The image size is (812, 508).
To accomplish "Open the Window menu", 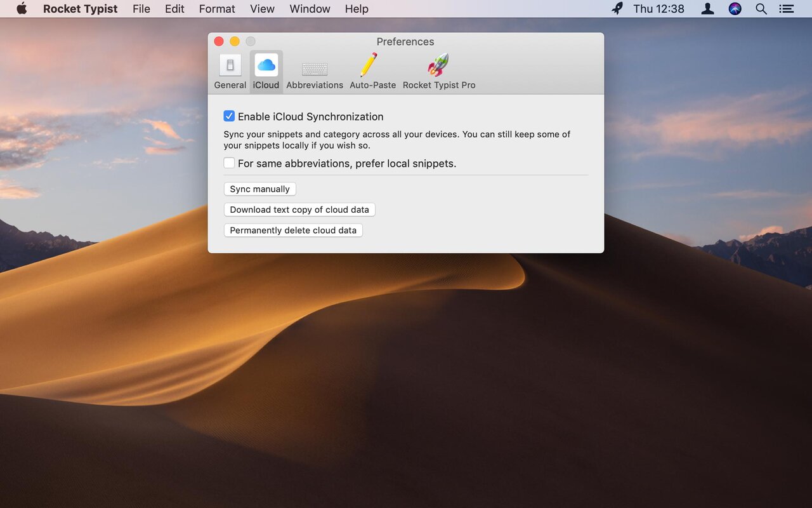I will point(310,9).
